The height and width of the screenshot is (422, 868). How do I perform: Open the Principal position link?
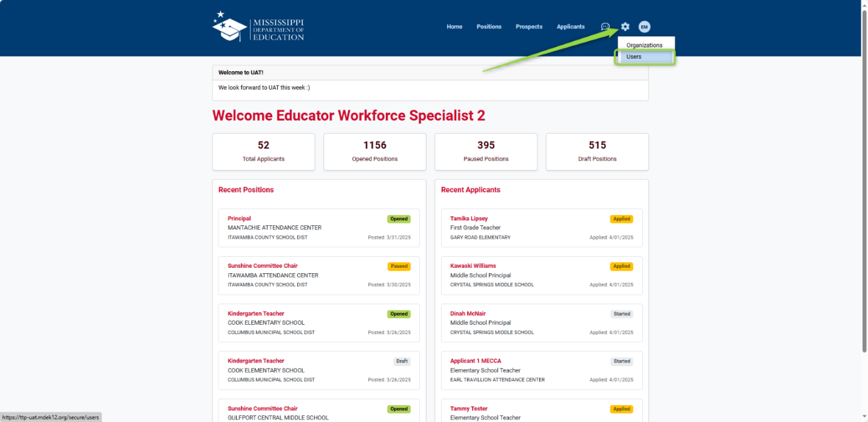239,219
